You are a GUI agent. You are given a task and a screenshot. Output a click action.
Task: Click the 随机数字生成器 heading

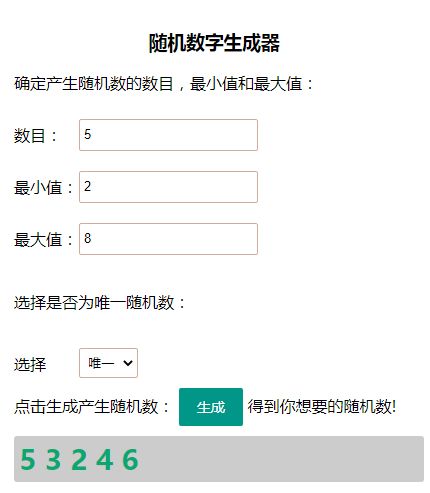pos(214,43)
